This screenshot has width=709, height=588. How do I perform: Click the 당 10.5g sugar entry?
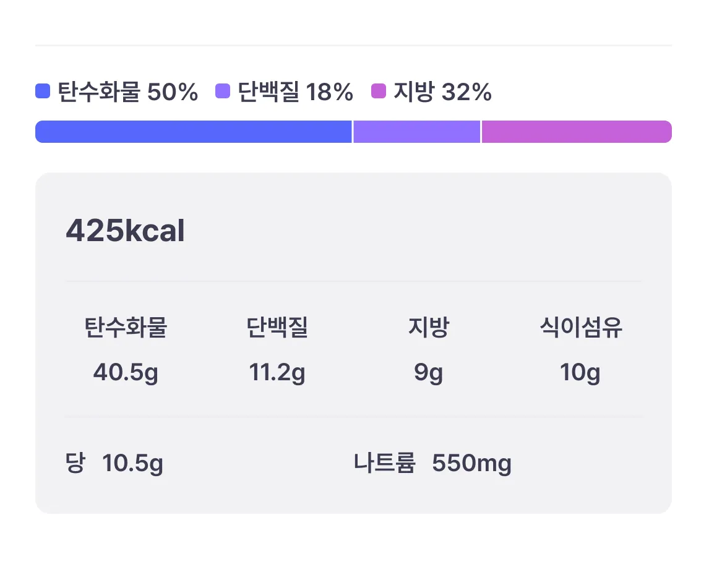(x=114, y=463)
